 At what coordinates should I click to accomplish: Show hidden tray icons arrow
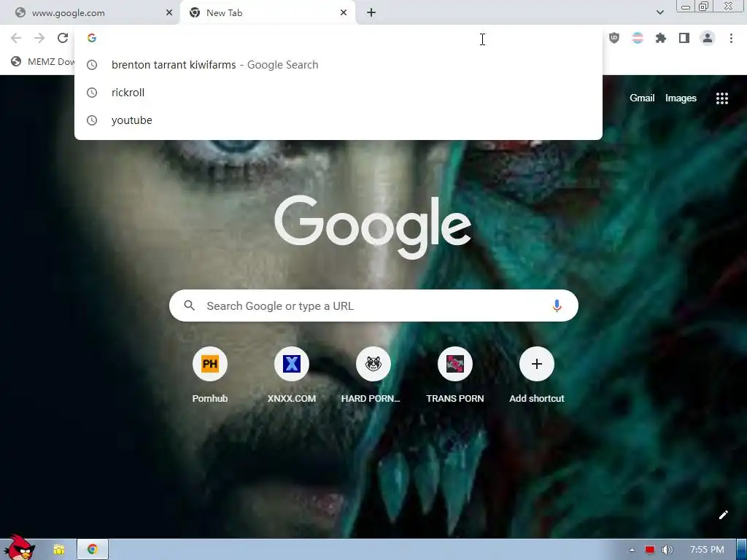632,550
